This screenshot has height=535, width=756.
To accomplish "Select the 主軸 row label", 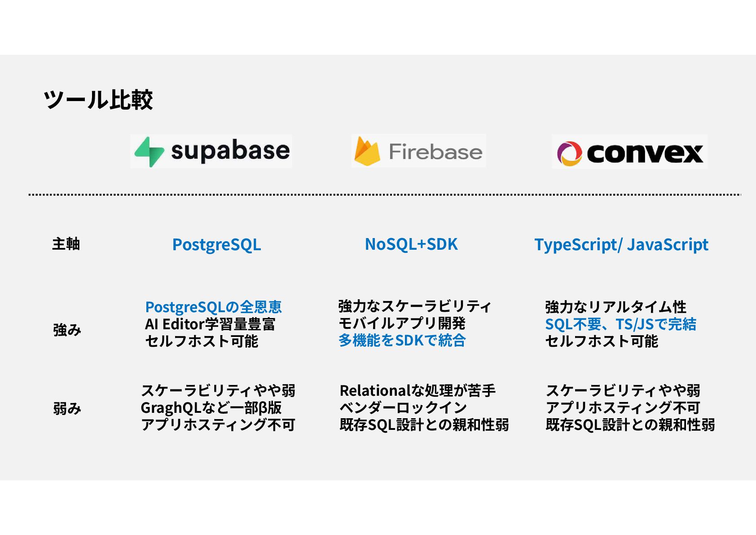I will click(66, 244).
